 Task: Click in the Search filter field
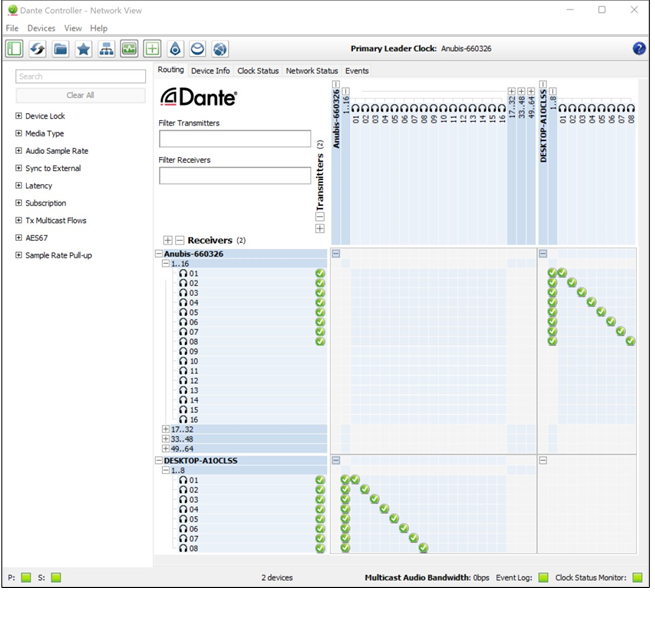(81, 76)
